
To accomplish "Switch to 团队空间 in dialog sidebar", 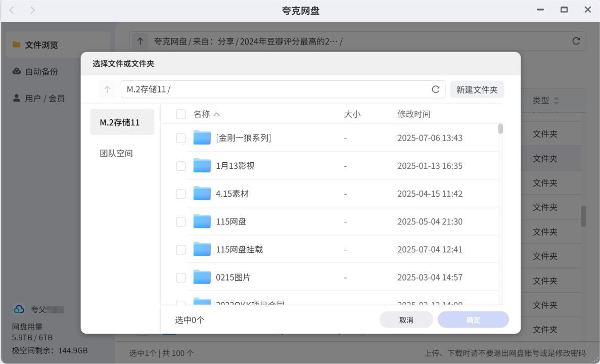I will coord(116,153).
